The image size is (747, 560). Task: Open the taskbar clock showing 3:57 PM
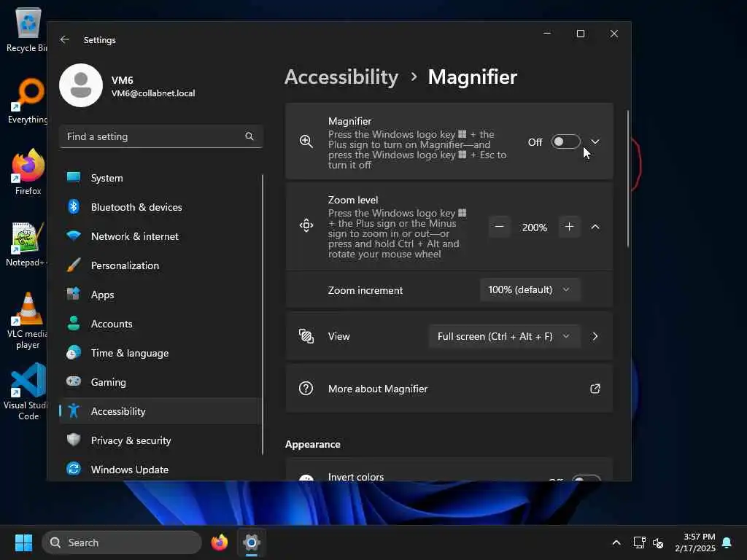(695, 542)
